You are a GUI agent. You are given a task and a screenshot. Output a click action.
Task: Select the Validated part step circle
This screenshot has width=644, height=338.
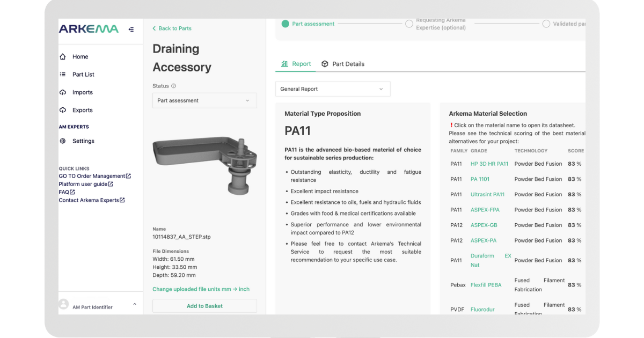coord(546,24)
